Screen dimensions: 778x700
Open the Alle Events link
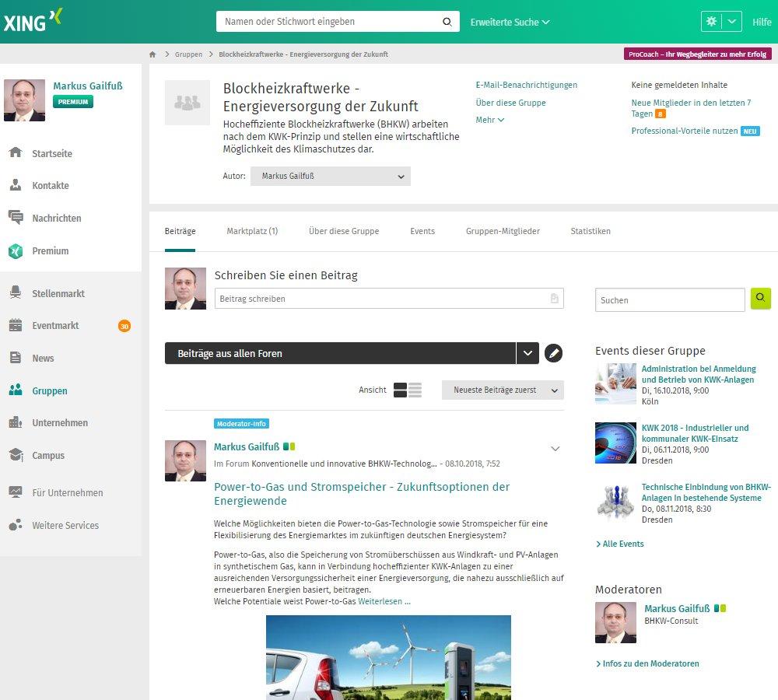[x=620, y=544]
